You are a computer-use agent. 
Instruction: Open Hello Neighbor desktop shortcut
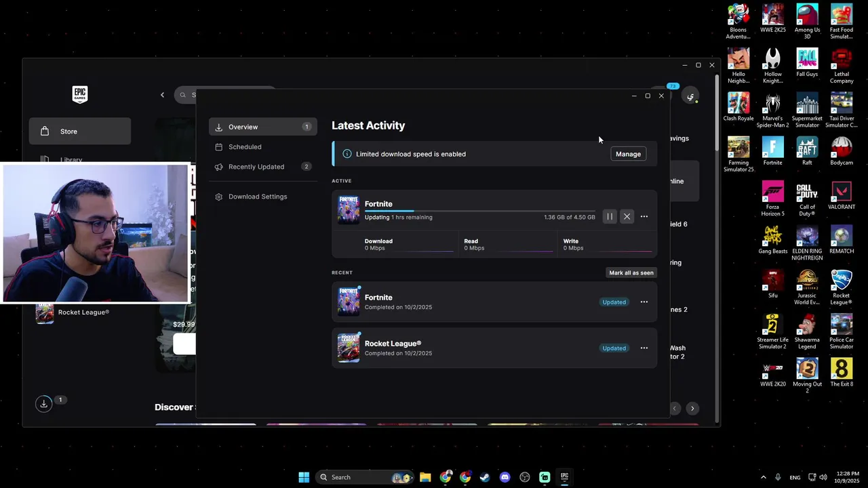pos(738,66)
